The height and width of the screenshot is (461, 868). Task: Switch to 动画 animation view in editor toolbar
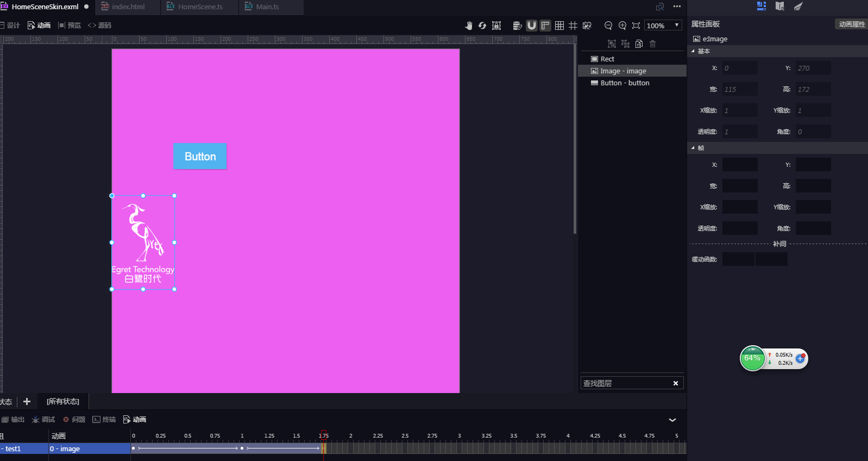39,25
